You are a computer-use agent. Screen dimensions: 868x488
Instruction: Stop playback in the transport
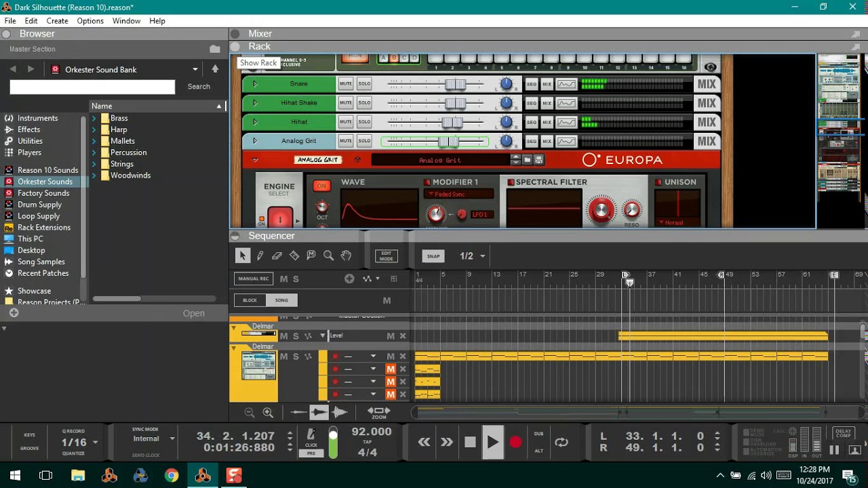pos(470,442)
